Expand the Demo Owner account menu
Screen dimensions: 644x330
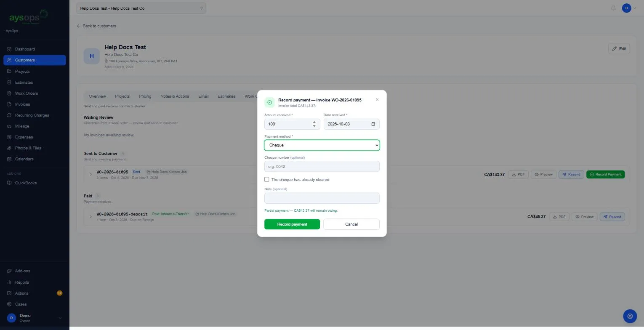(35, 318)
